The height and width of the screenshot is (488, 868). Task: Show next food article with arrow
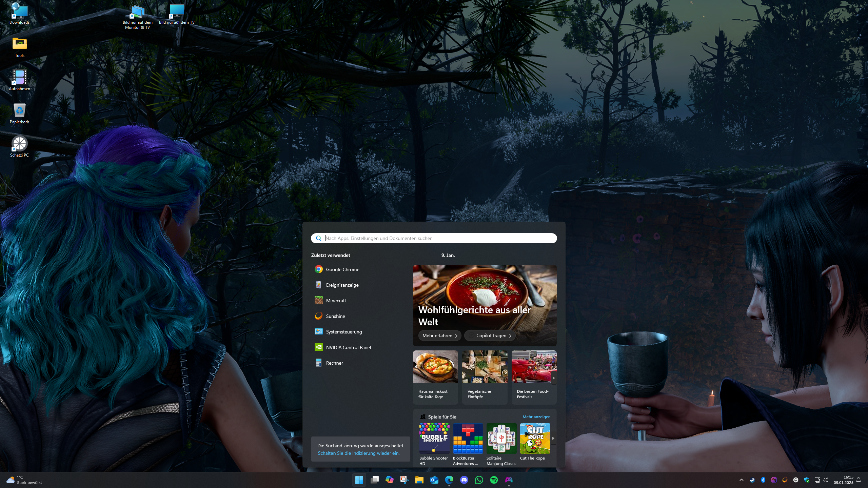click(553, 378)
